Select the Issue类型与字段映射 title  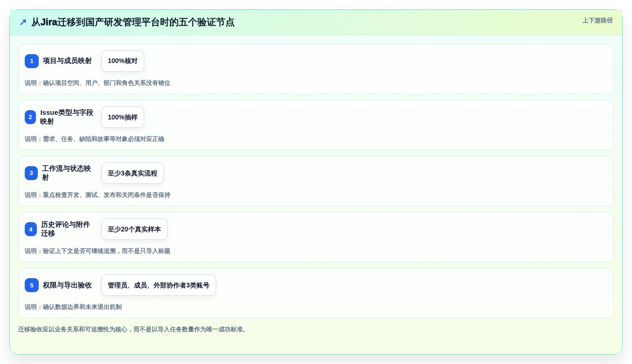[67, 117]
